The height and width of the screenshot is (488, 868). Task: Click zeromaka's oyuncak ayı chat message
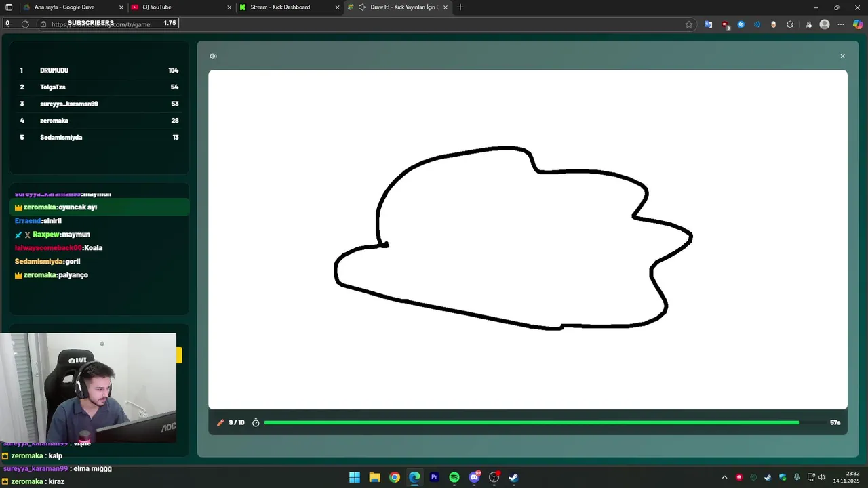click(99, 207)
